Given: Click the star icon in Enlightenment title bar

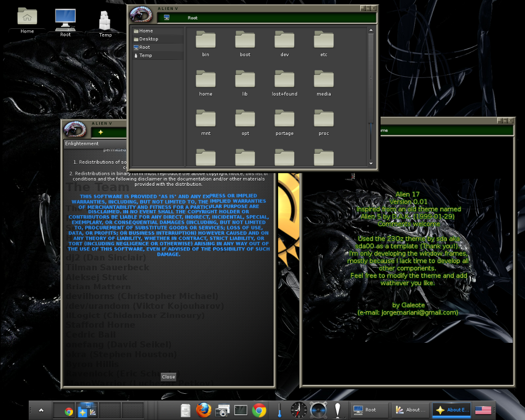Looking at the screenshot, I should [100, 132].
